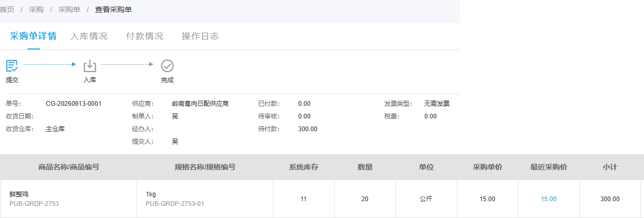Screen dimensions: 644x218
Task: Click unit cell 公斤
Action: (x=426, y=199)
